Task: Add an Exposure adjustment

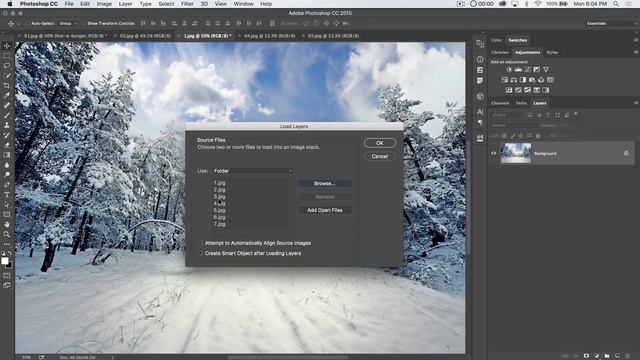Action: click(x=537, y=69)
